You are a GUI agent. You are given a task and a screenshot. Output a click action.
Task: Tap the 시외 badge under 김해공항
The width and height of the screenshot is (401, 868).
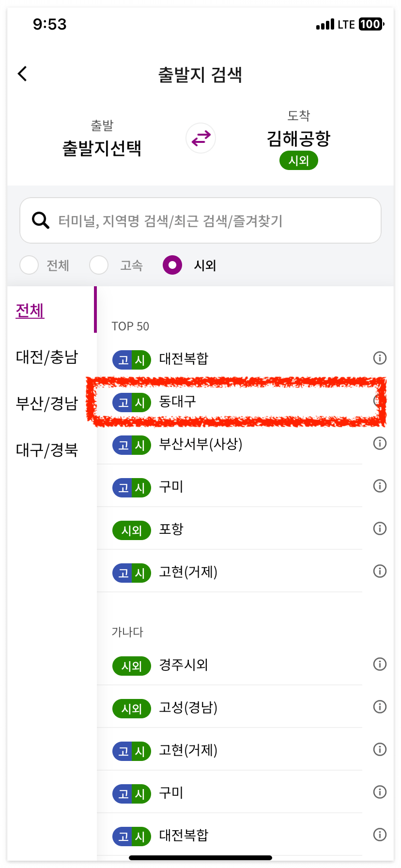click(298, 160)
